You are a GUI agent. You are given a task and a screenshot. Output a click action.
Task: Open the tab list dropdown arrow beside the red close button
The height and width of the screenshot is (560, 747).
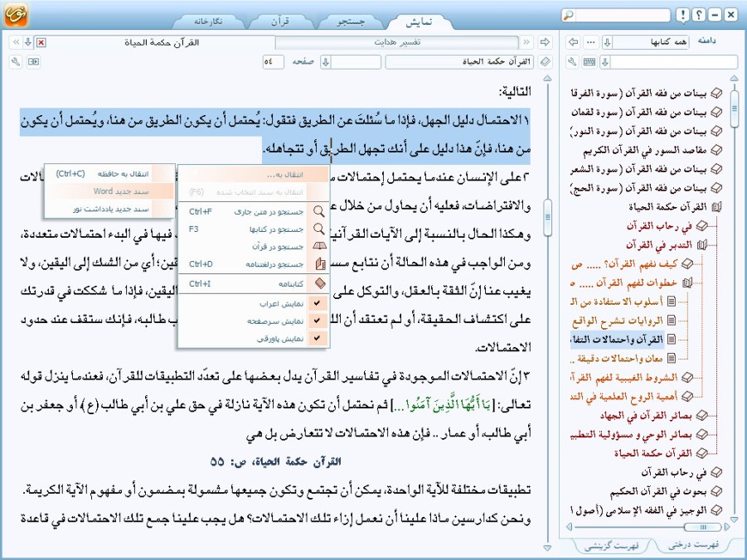28,42
